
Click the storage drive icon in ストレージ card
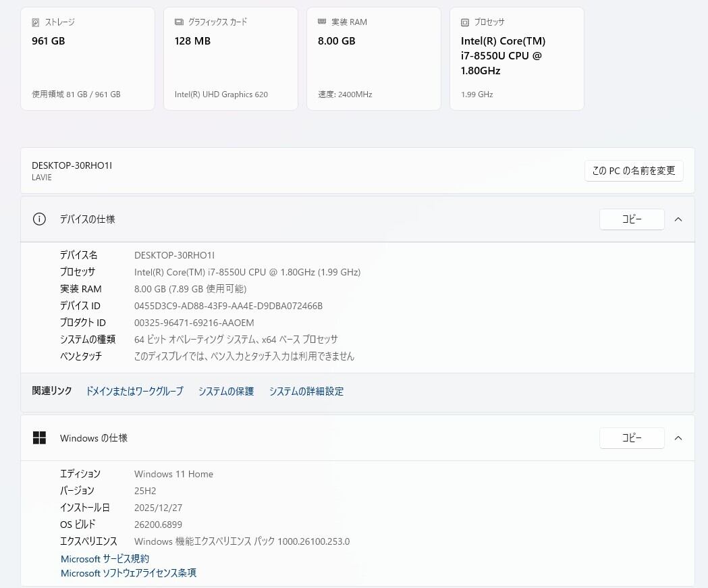tap(36, 22)
